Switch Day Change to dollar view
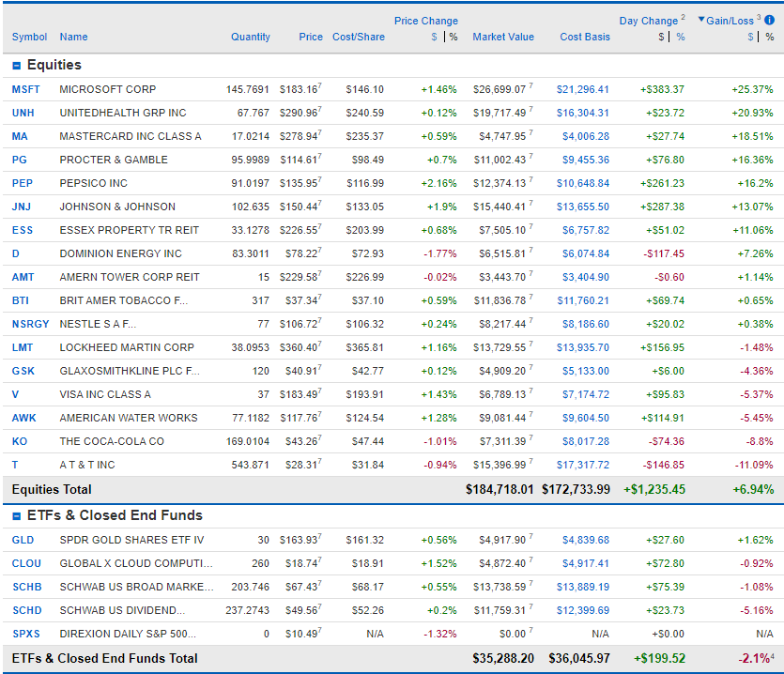784x674 pixels. tap(662, 37)
